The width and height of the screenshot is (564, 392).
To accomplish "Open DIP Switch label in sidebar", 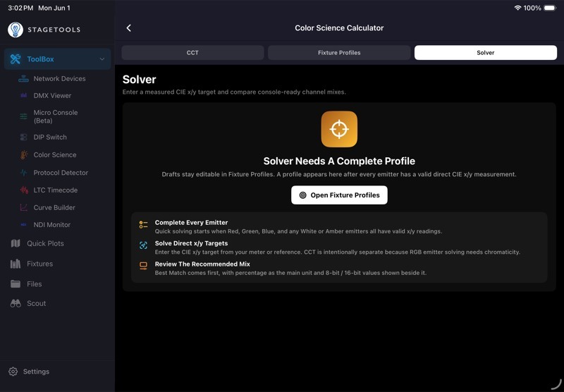I will (50, 137).
